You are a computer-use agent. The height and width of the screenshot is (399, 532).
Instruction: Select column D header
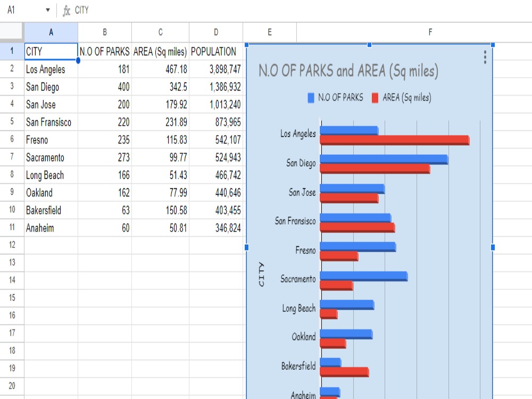216,32
